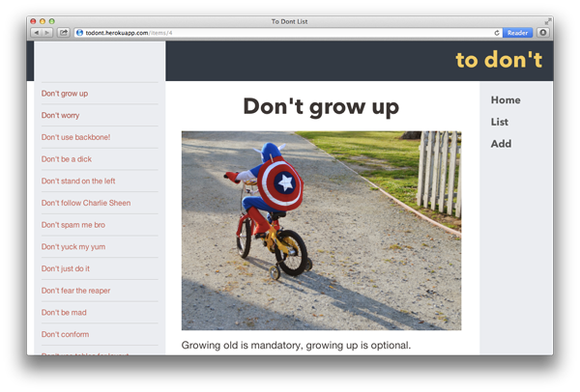Open the "Don't worry" sidebar link
The image size is (580, 392).
(60, 115)
